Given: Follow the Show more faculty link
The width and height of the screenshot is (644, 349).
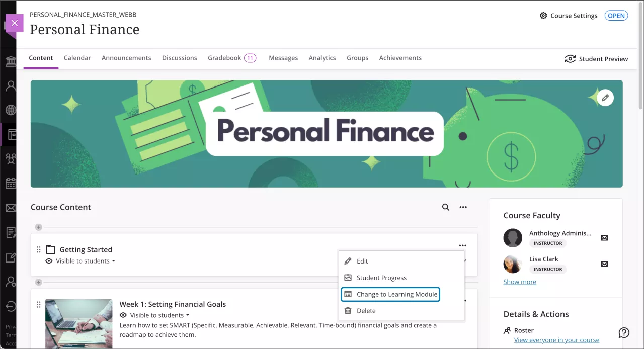Looking at the screenshot, I should click(520, 282).
